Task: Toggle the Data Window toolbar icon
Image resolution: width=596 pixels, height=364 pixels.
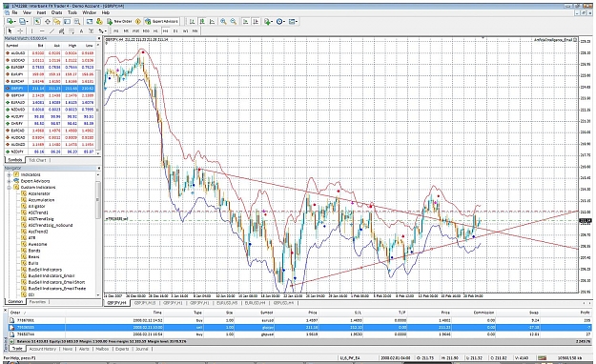Action: tap(48, 22)
